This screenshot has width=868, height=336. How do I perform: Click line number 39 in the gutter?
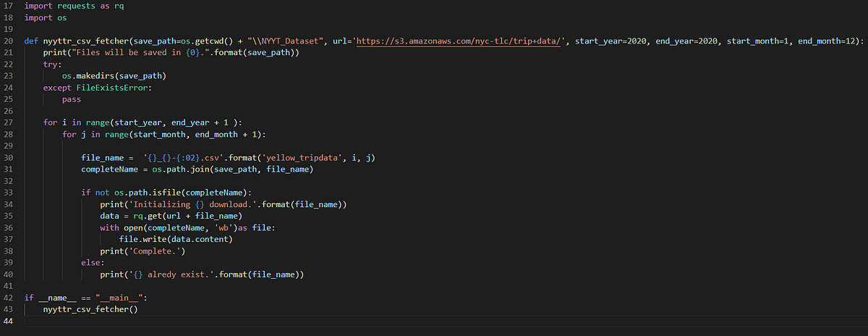click(x=9, y=262)
